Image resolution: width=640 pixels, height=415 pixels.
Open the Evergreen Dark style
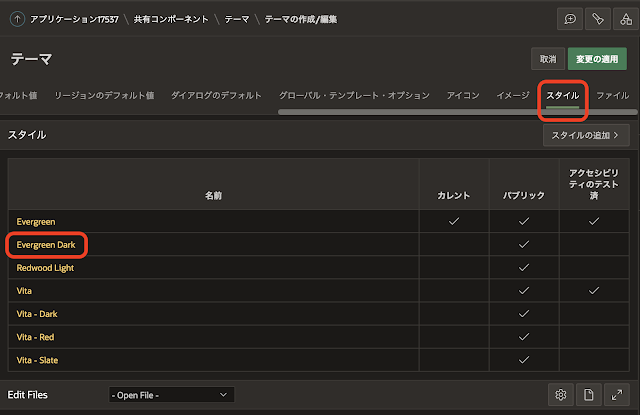pos(46,245)
